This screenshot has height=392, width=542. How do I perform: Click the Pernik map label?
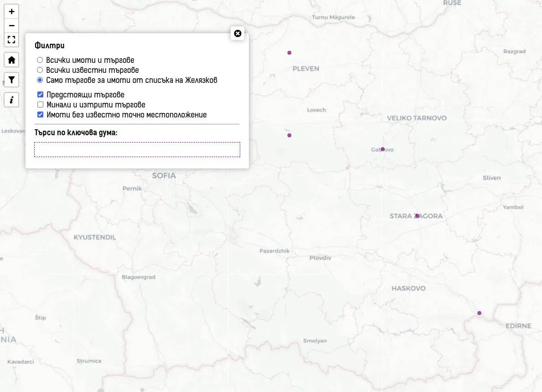tap(132, 188)
